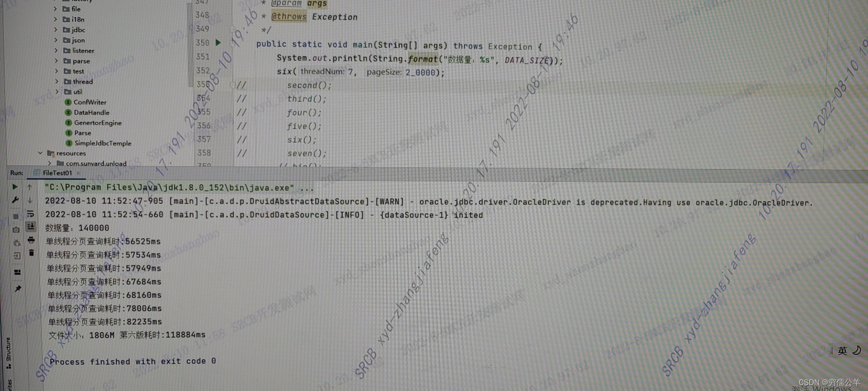Select the Parse interface in tree
Image resolution: width=868 pixels, height=391 pixels.
coord(83,133)
